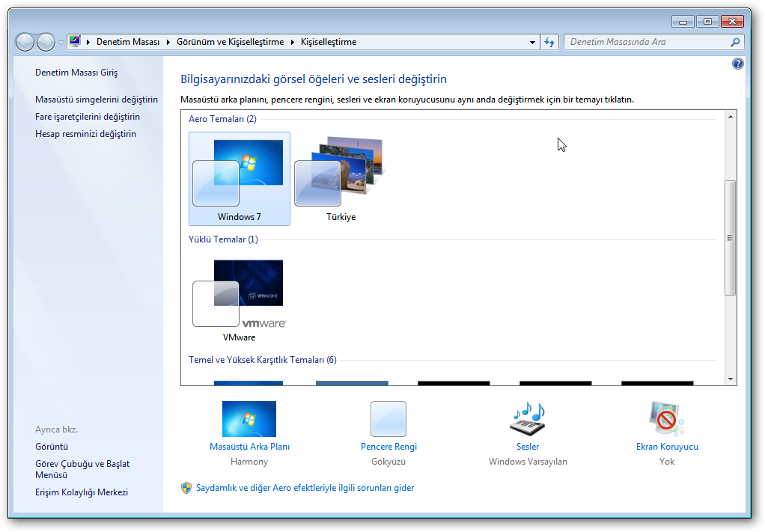
Task: Open the Ekran Koruyucu screen saver icon
Action: coord(666,419)
